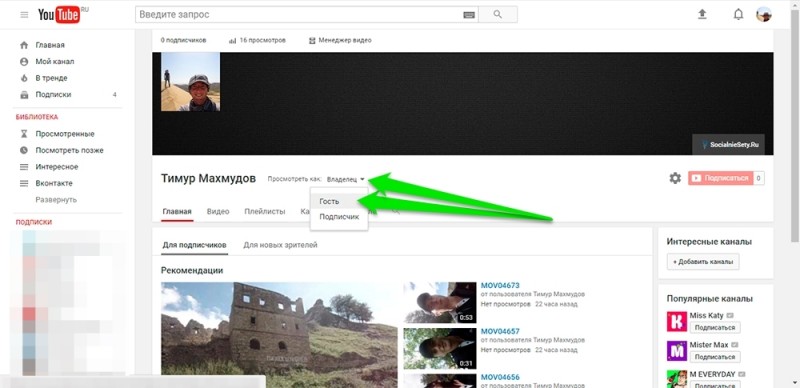Select the Для новых зрителей tab
This screenshot has width=800, height=388.
pyautogui.click(x=280, y=245)
